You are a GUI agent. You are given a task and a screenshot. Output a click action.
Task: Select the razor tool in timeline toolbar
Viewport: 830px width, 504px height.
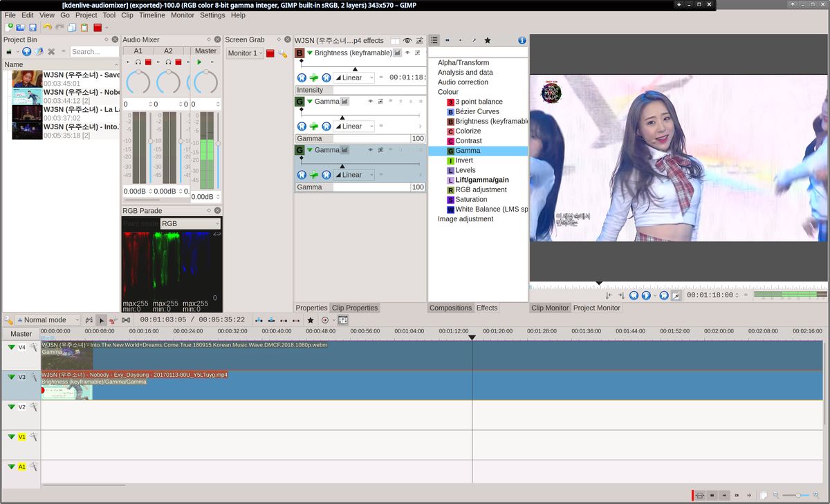click(x=113, y=320)
